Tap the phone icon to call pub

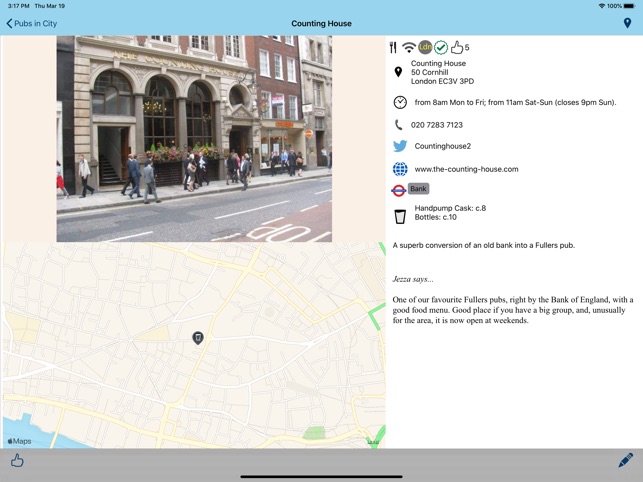click(399, 125)
